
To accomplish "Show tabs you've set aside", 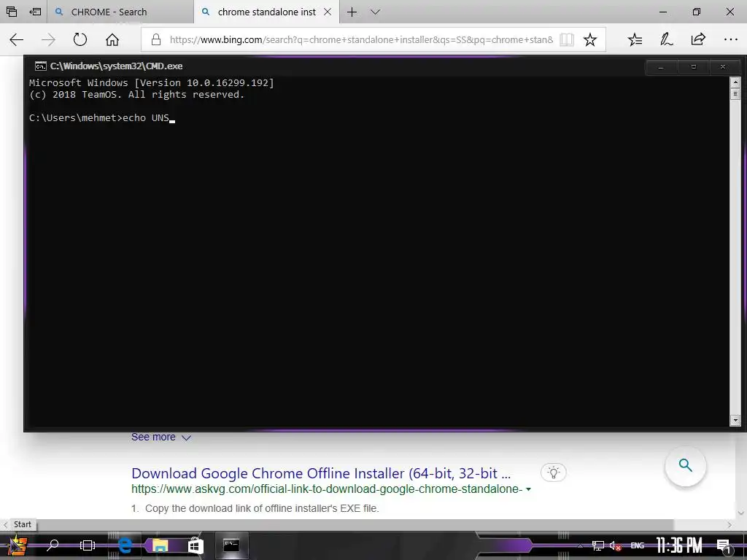I will pyautogui.click(x=12, y=12).
